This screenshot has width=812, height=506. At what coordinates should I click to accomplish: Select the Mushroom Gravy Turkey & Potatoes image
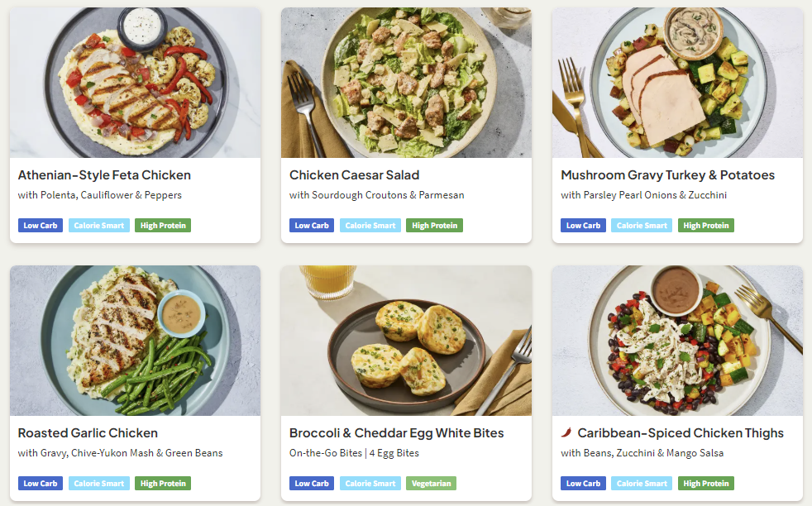[677, 83]
